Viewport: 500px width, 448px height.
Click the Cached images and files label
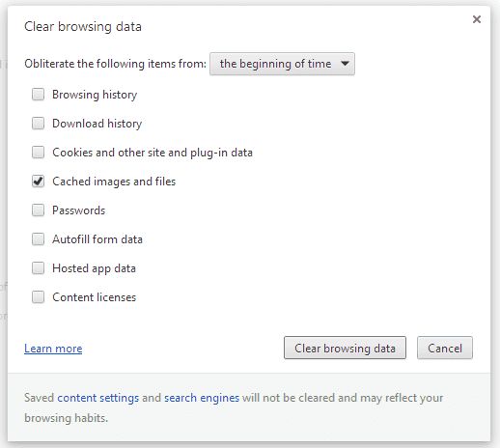[114, 182]
